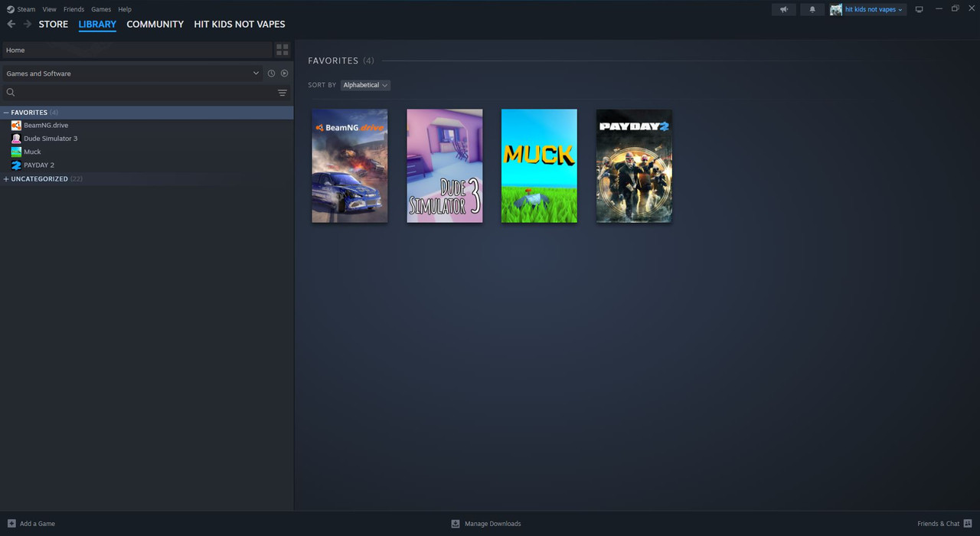Click the Add a Game plus icon
980x536 pixels.
(11, 524)
